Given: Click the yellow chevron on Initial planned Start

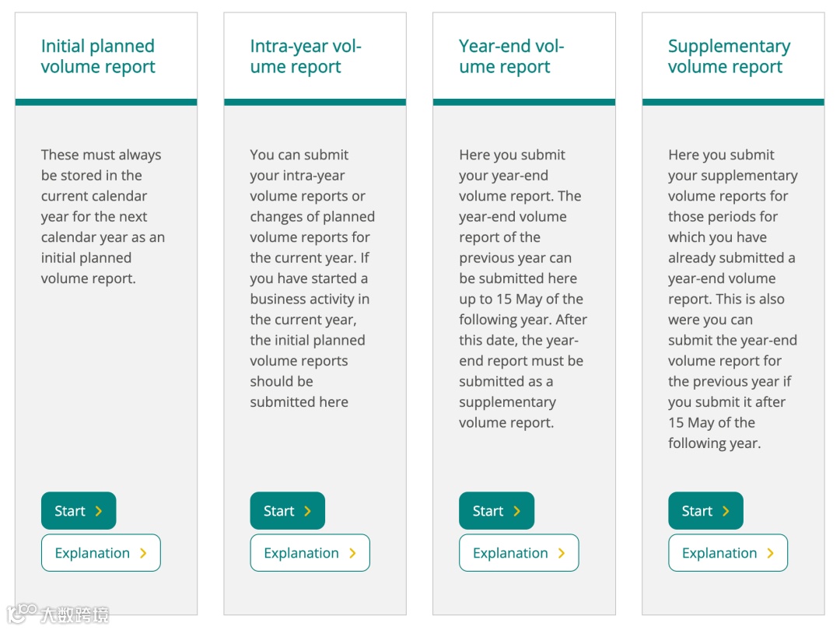Looking at the screenshot, I should point(99,511).
